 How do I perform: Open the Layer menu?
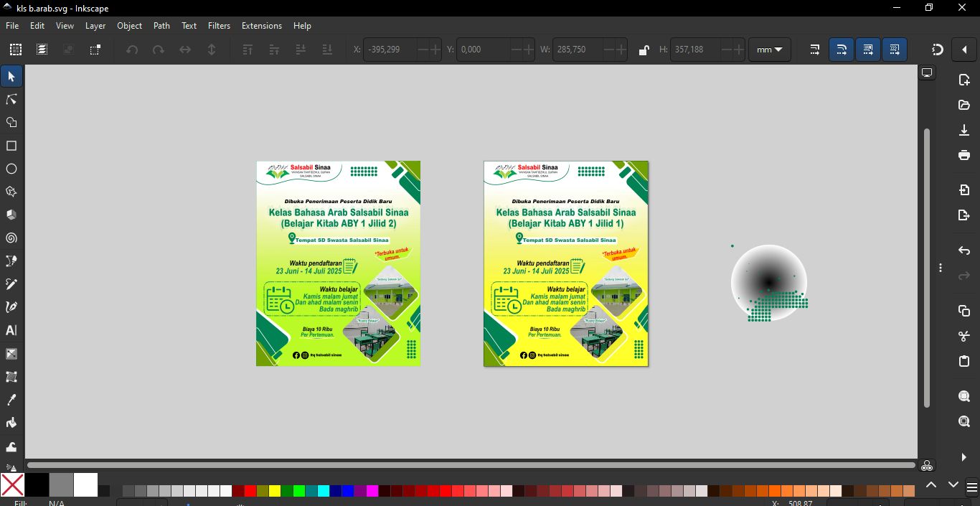point(95,25)
